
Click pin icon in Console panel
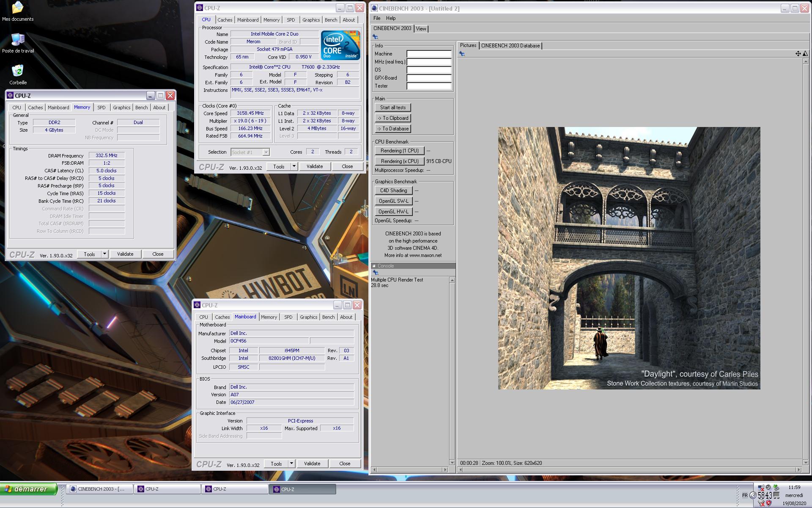[x=375, y=273]
